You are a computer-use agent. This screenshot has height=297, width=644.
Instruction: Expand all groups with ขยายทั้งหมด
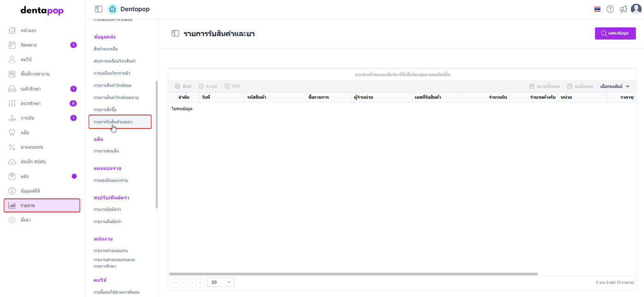[544, 86]
